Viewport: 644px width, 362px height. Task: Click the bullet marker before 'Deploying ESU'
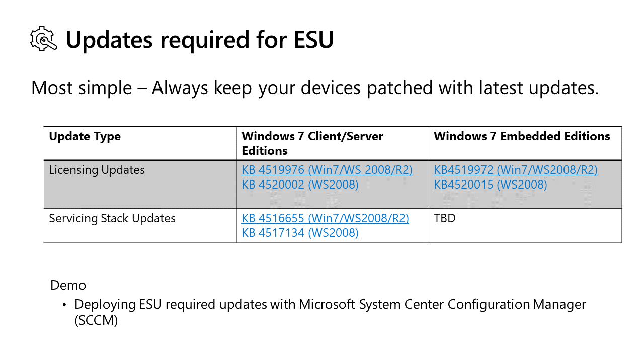(64, 305)
